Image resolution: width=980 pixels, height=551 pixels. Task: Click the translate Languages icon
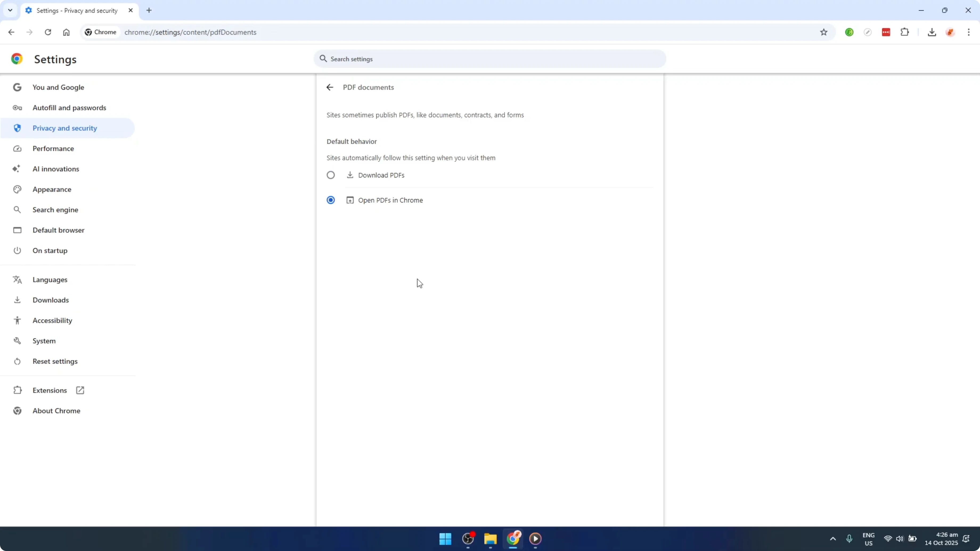17,279
